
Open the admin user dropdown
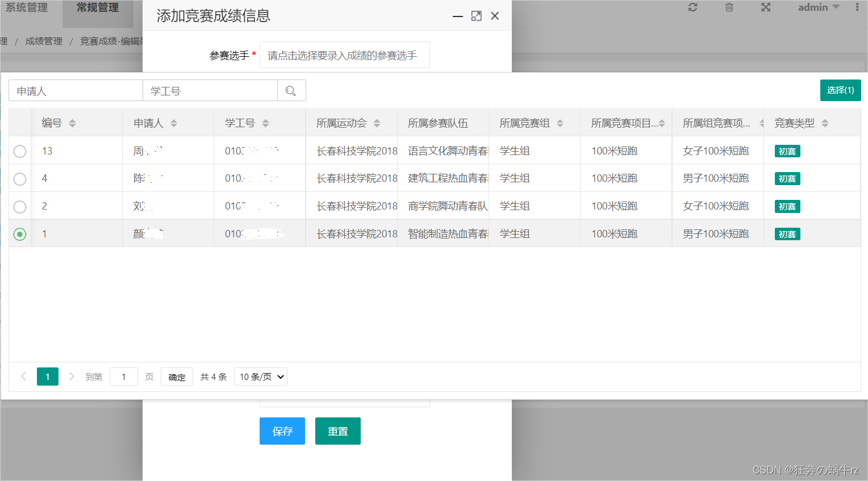click(x=819, y=7)
